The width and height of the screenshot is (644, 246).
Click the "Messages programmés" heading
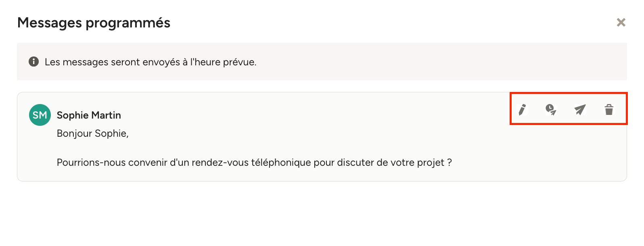point(94,23)
